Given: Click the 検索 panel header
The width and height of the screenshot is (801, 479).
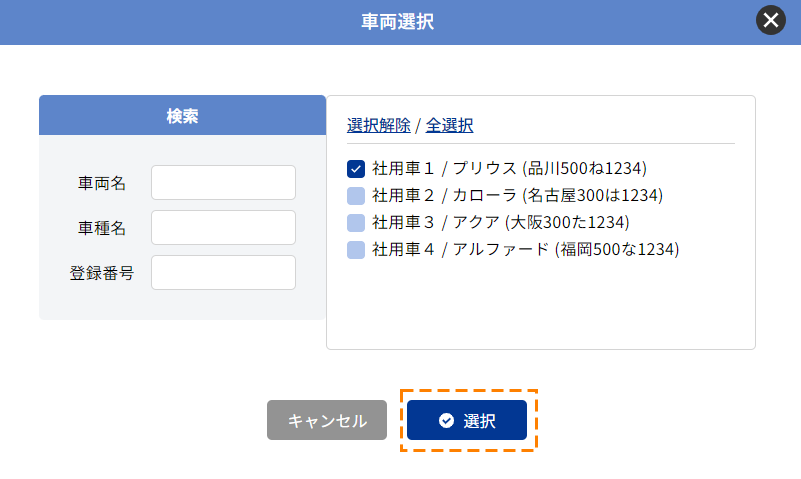Looking at the screenshot, I should click(x=182, y=115).
